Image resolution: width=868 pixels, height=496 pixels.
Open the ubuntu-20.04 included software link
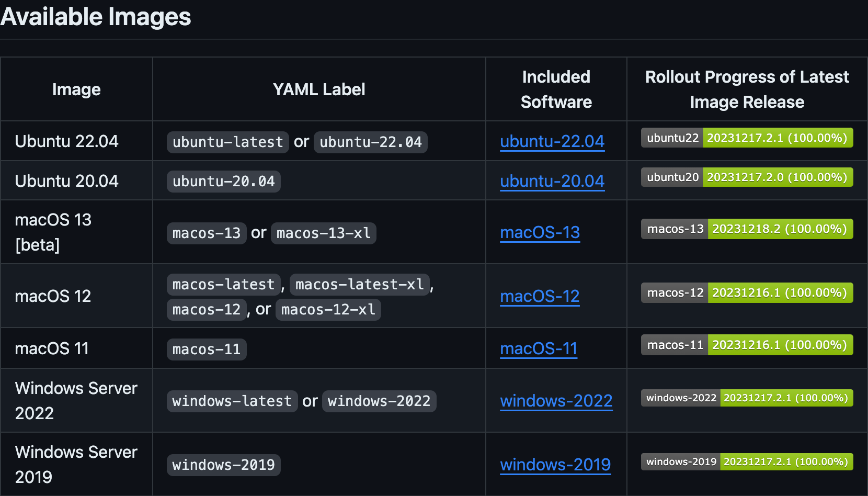pyautogui.click(x=552, y=181)
